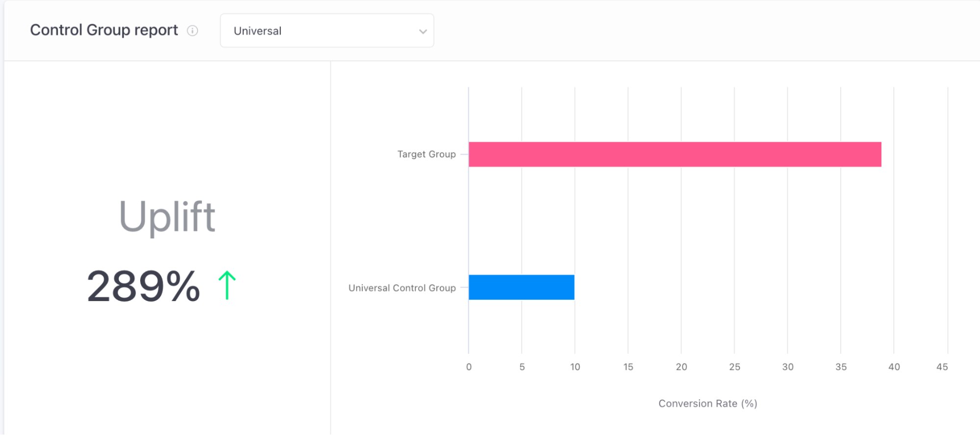Click the 35 tick label on the axis

(841, 367)
